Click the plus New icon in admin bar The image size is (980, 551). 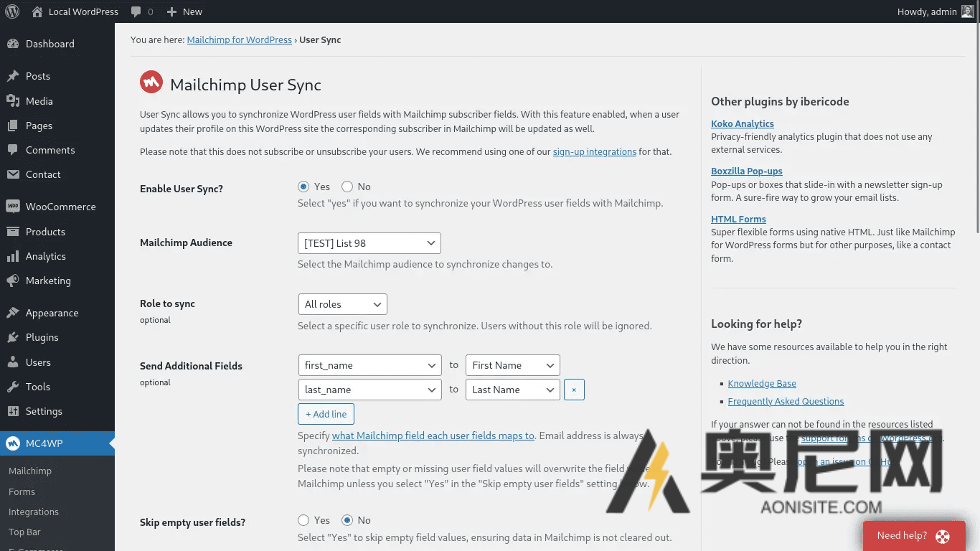[x=171, y=11]
